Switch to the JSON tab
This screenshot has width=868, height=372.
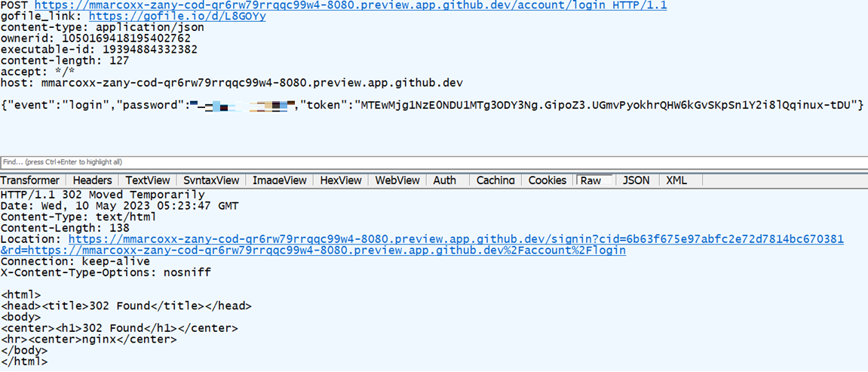point(636,180)
